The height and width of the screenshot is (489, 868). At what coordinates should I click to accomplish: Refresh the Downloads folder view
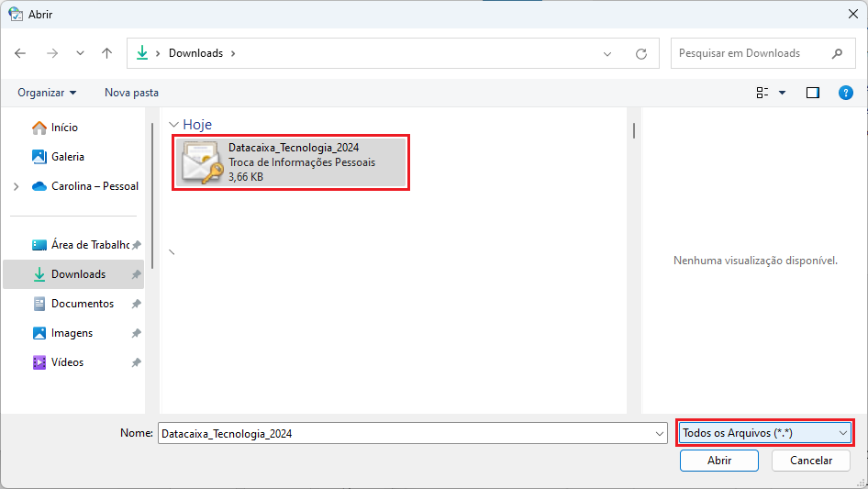coord(641,53)
